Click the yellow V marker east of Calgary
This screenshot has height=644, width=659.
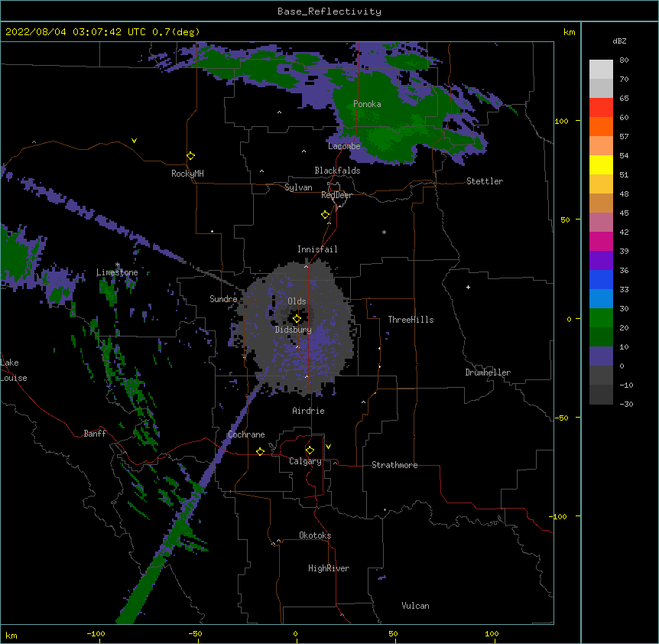pyautogui.click(x=328, y=447)
